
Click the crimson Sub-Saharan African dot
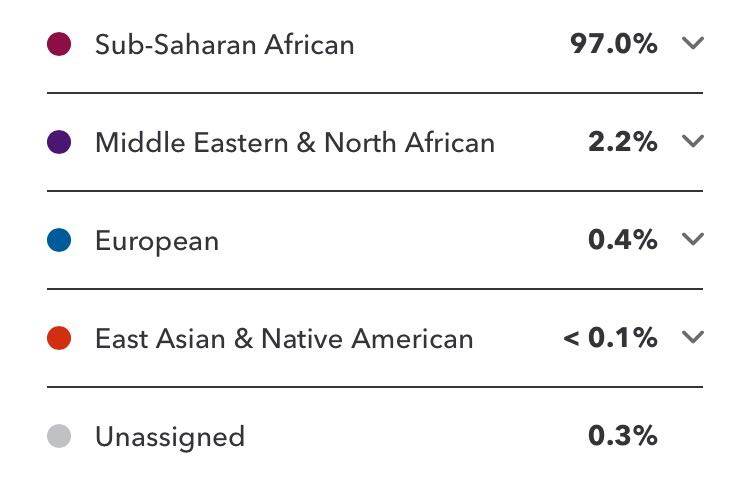pyautogui.click(x=59, y=44)
